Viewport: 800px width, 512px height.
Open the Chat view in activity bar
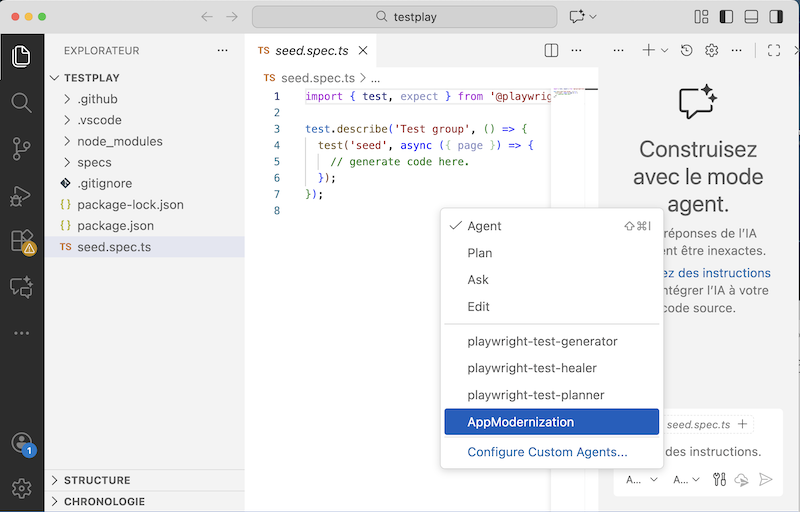[x=21, y=288]
